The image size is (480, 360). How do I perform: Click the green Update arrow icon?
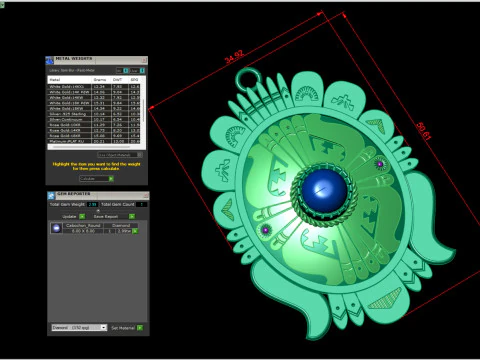coord(82,216)
